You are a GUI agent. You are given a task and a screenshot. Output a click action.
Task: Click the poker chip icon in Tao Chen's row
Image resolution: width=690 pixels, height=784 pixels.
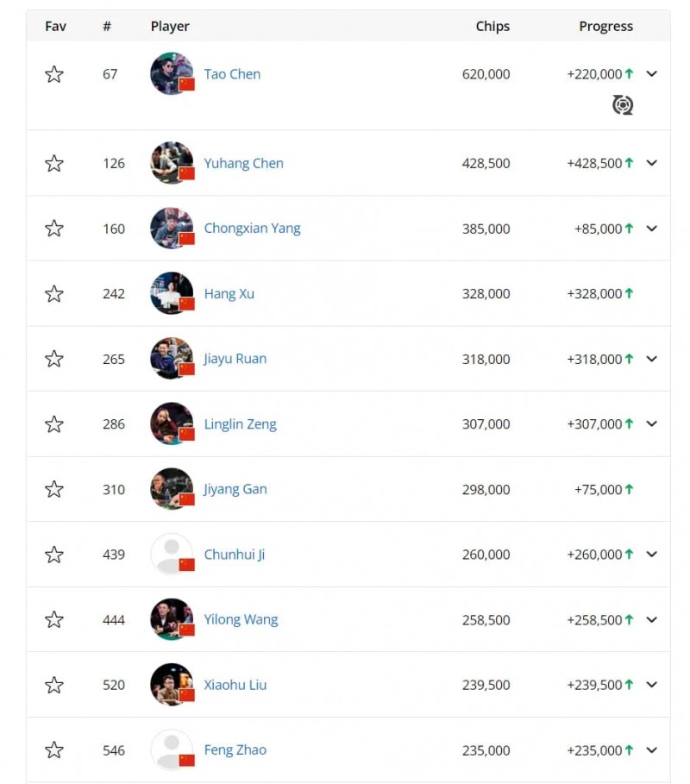point(623,104)
